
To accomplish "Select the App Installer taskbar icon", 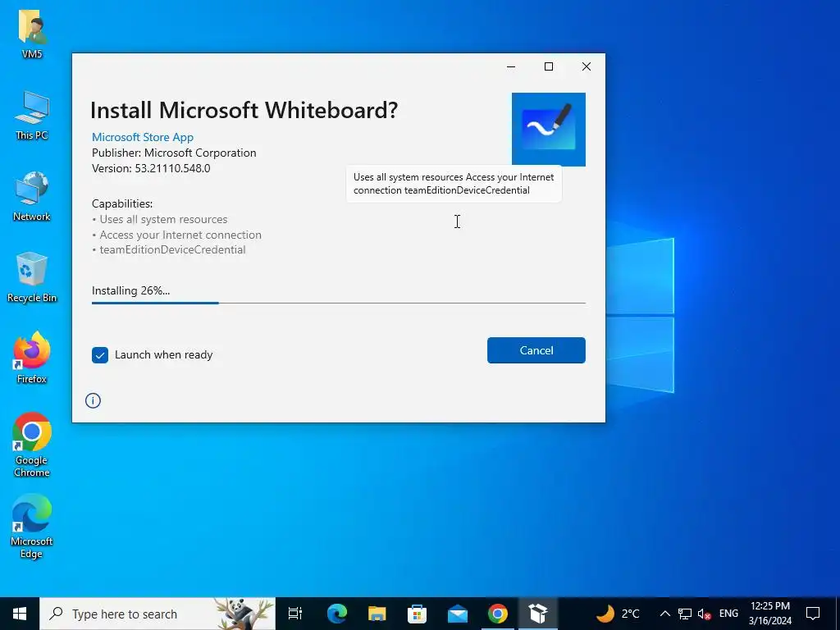I will pos(538,614).
